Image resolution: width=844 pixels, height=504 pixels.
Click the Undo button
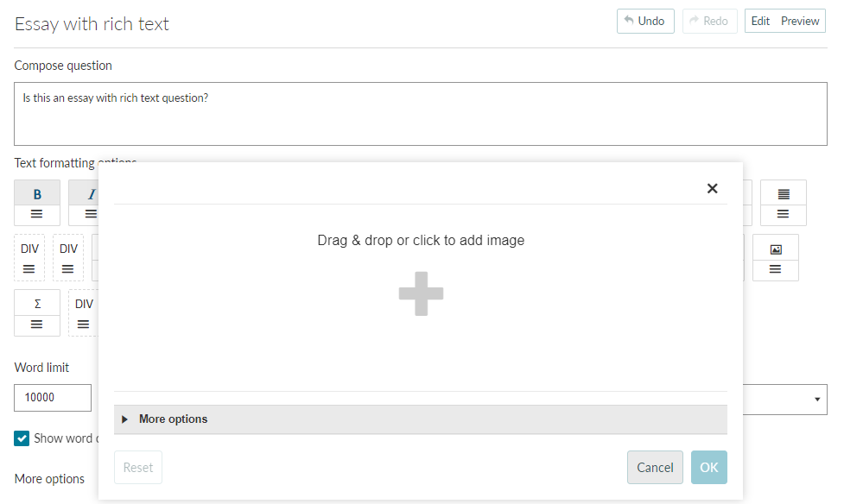point(645,21)
